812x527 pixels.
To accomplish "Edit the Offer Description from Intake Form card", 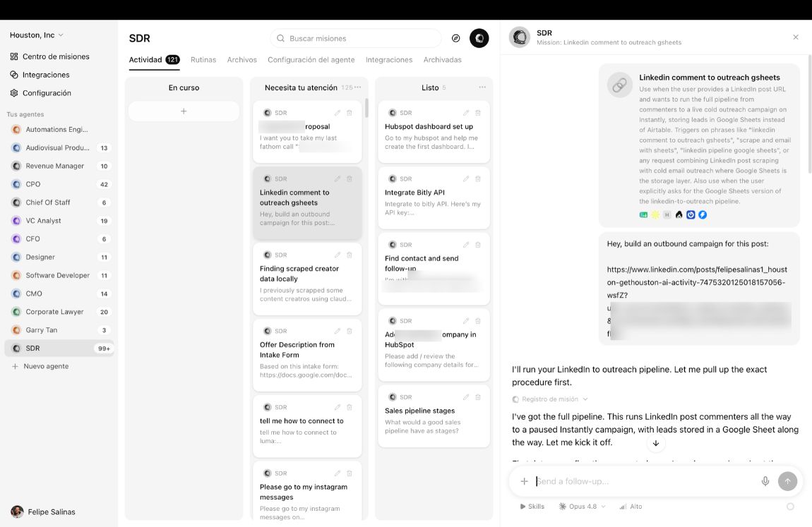I will point(337,331).
